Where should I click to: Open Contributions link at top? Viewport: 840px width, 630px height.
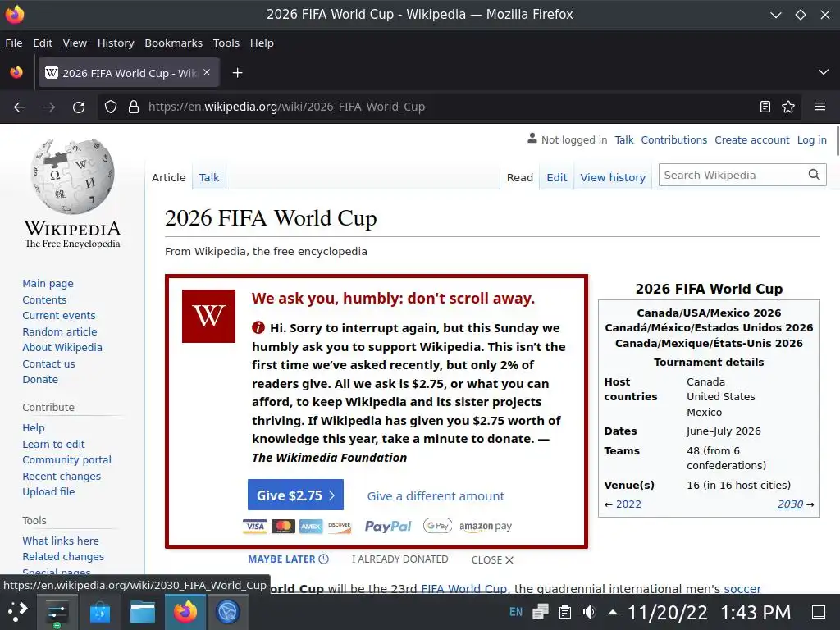point(674,139)
